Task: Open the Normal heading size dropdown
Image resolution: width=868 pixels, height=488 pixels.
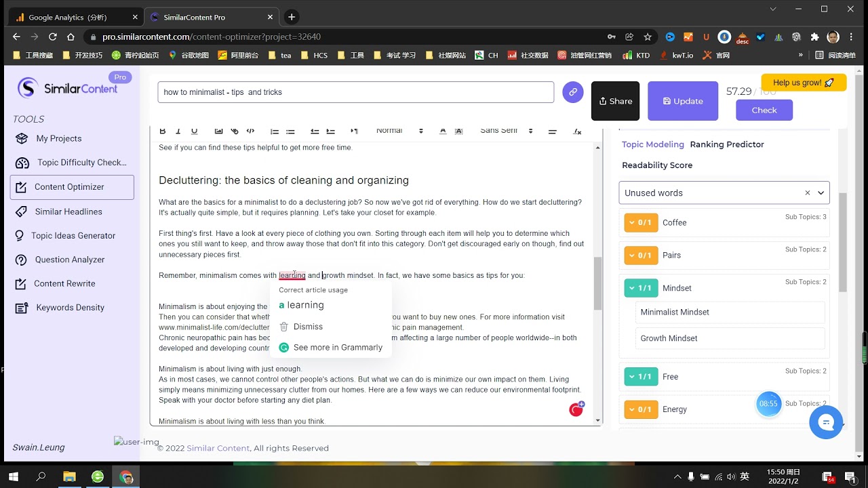Action: click(399, 131)
